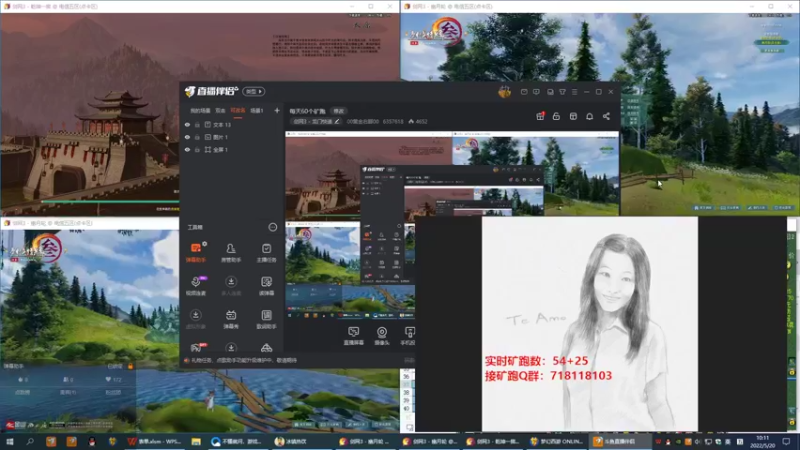
Task: Open the PK tool with red badge
Action: pyautogui.click(x=196, y=348)
